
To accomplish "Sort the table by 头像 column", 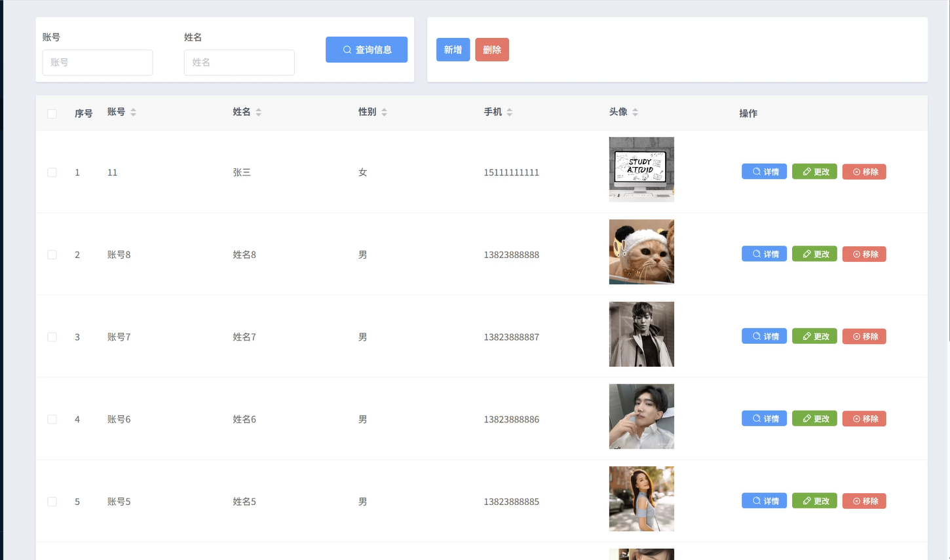I will click(x=635, y=113).
